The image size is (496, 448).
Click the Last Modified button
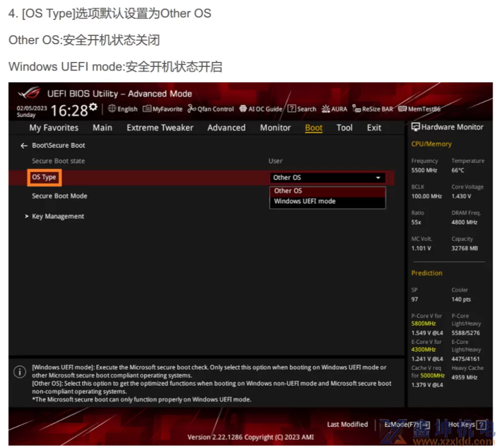(347, 425)
